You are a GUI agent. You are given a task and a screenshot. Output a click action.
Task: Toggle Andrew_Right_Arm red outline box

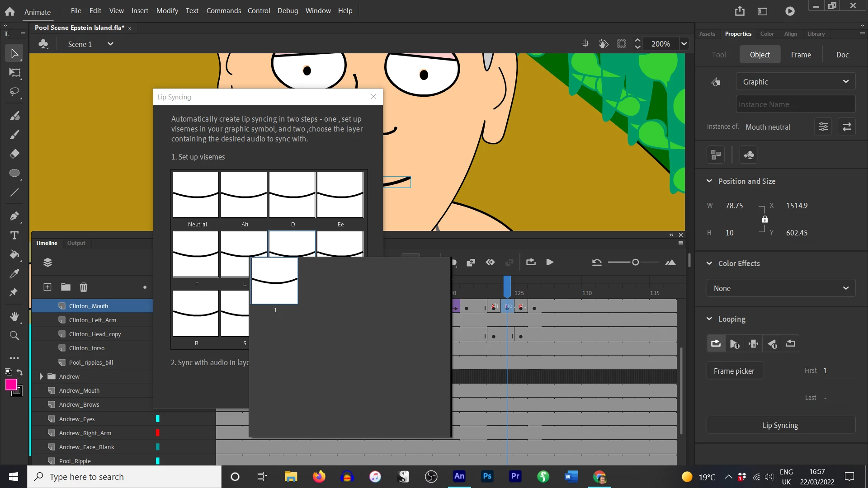pos(158,433)
